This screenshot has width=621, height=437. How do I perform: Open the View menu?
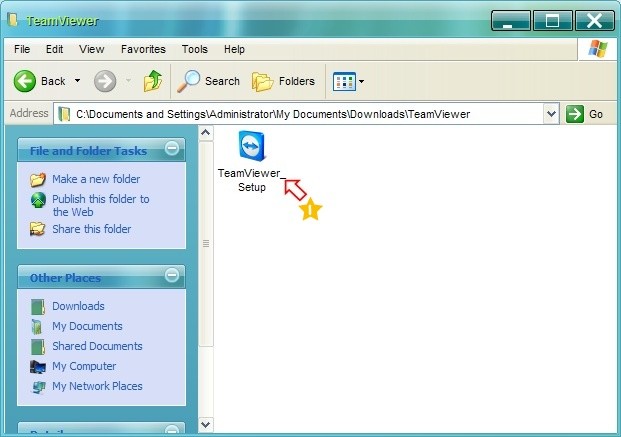[x=91, y=49]
